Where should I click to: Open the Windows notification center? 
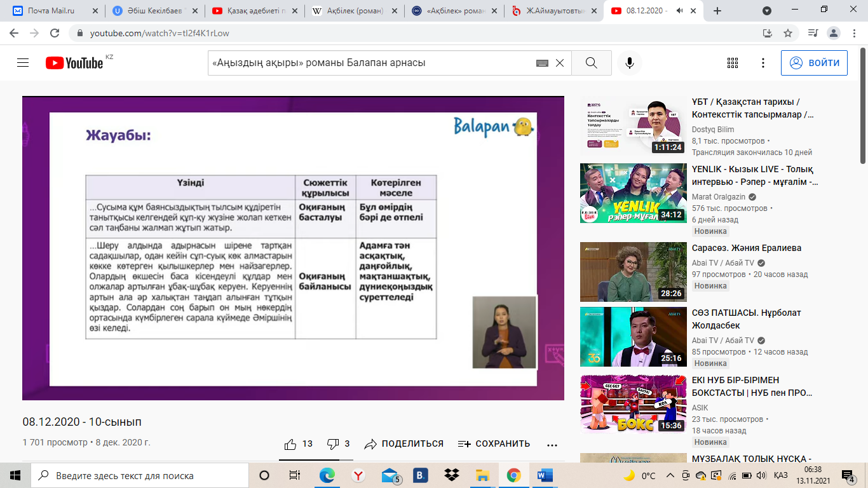tap(848, 475)
